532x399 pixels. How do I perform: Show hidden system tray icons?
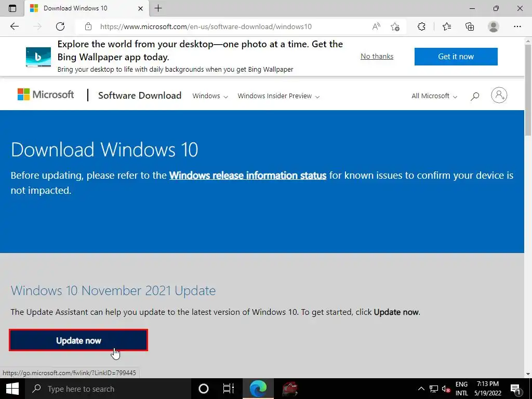click(421, 389)
